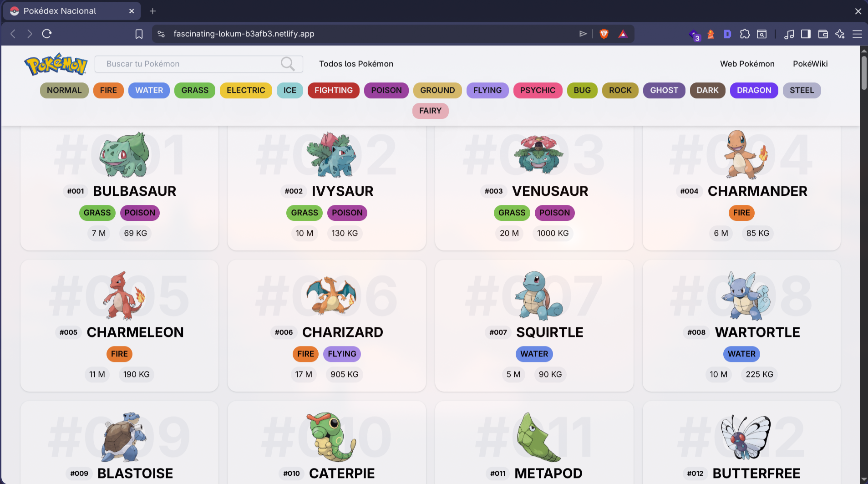Open the purple D extension
This screenshot has width=868, height=484.
[727, 34]
